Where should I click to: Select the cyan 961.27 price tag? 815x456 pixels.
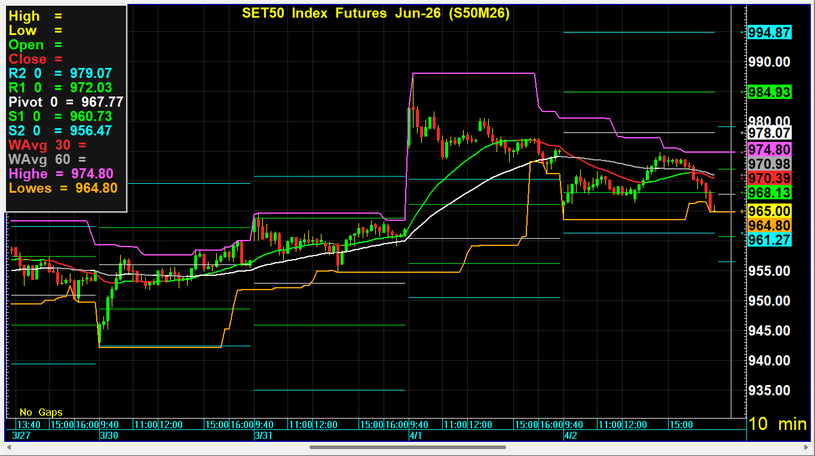pyautogui.click(x=770, y=240)
